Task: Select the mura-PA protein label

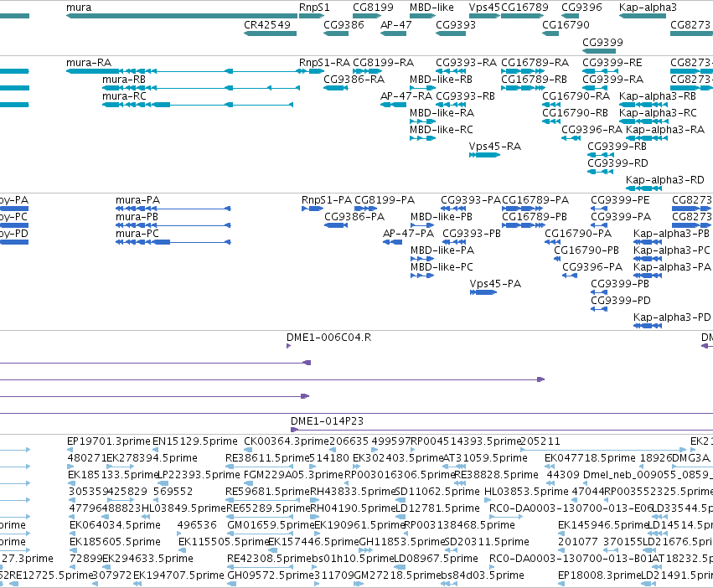Action: pos(137,200)
